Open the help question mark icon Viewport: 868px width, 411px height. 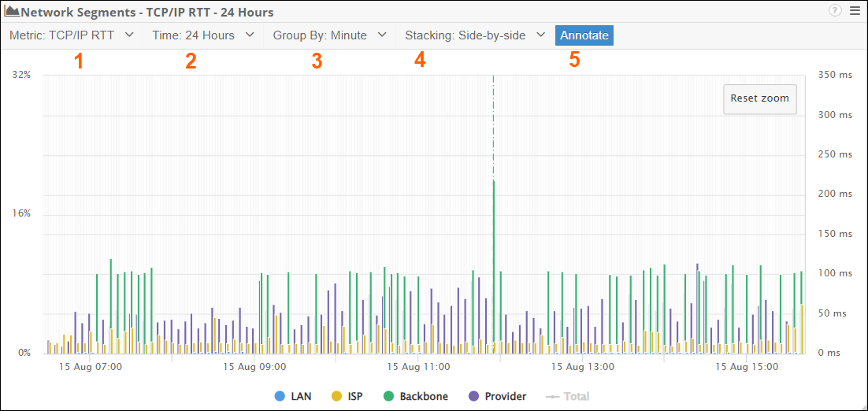point(835,10)
